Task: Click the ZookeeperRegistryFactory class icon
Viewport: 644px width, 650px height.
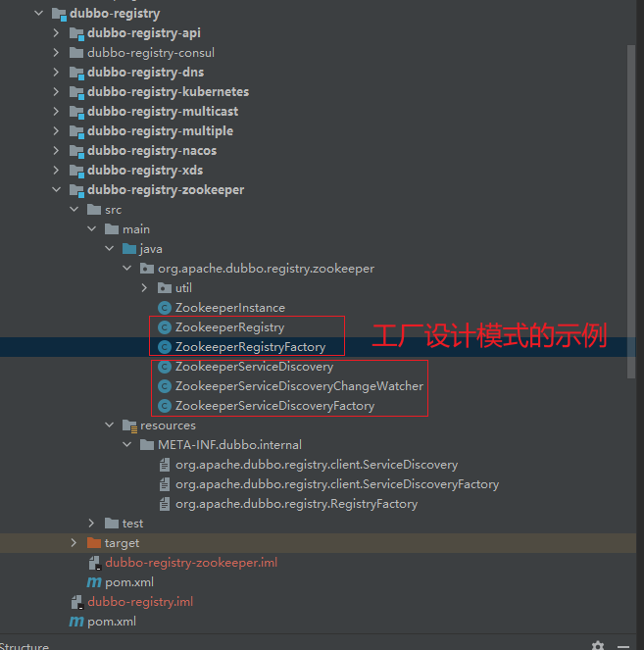Action: tap(165, 347)
